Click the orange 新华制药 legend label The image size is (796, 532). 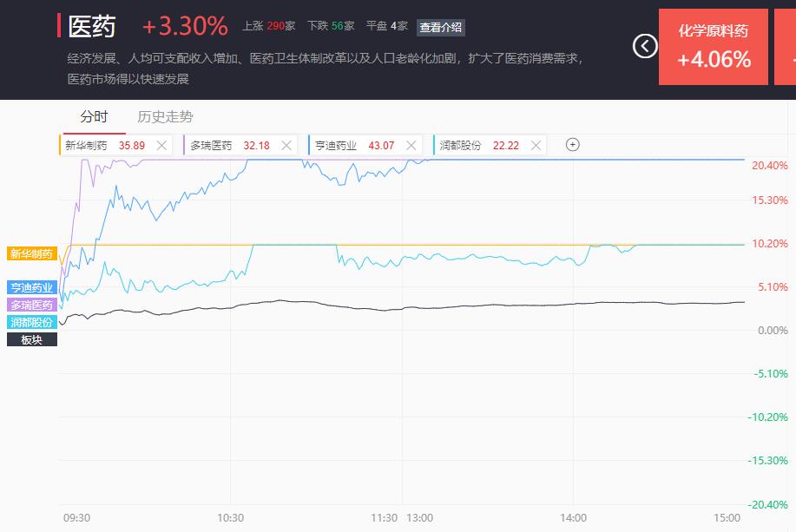[x=32, y=253]
